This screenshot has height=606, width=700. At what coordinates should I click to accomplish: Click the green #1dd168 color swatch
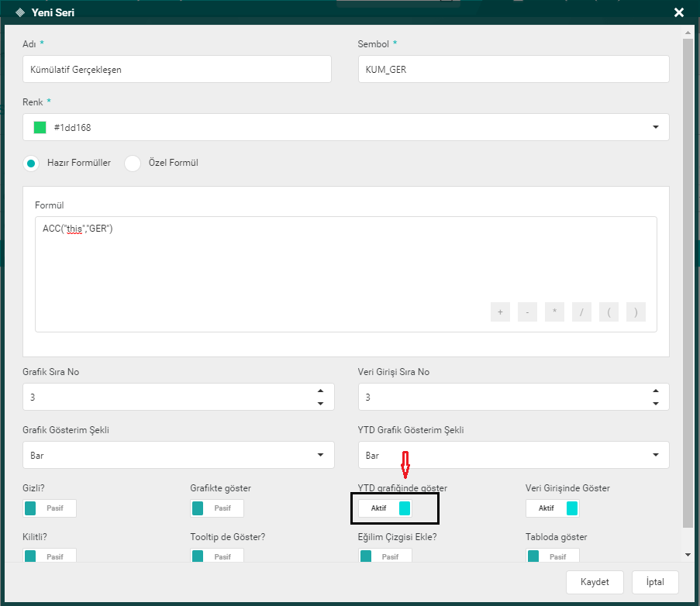(x=40, y=127)
